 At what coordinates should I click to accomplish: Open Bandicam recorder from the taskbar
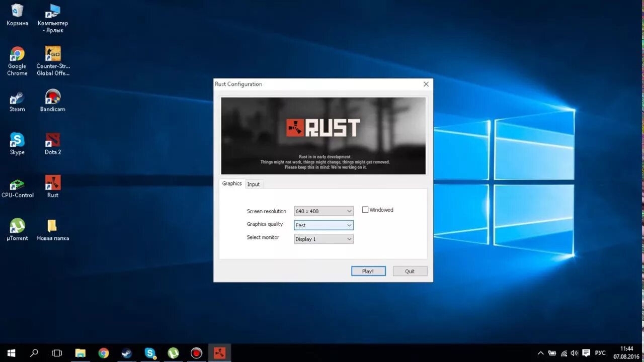196,353
